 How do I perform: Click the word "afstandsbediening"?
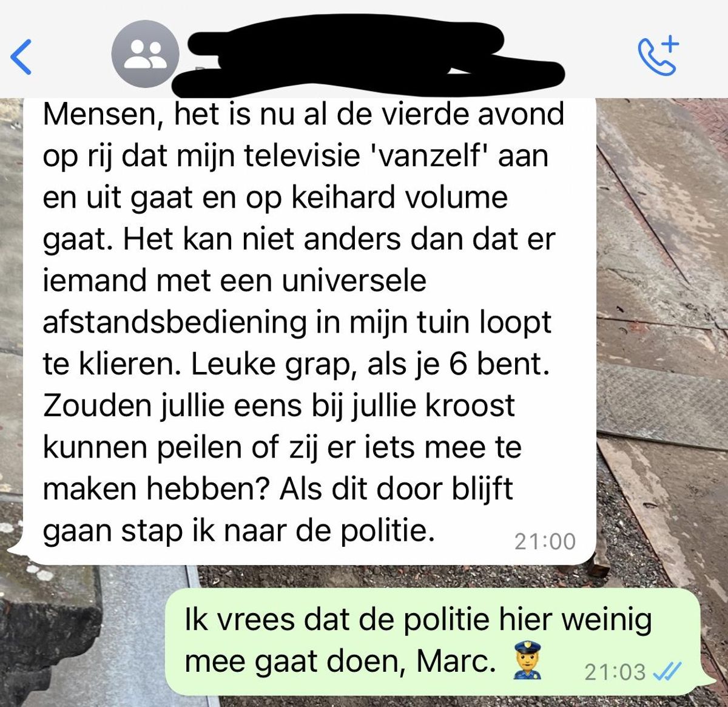tap(174, 322)
